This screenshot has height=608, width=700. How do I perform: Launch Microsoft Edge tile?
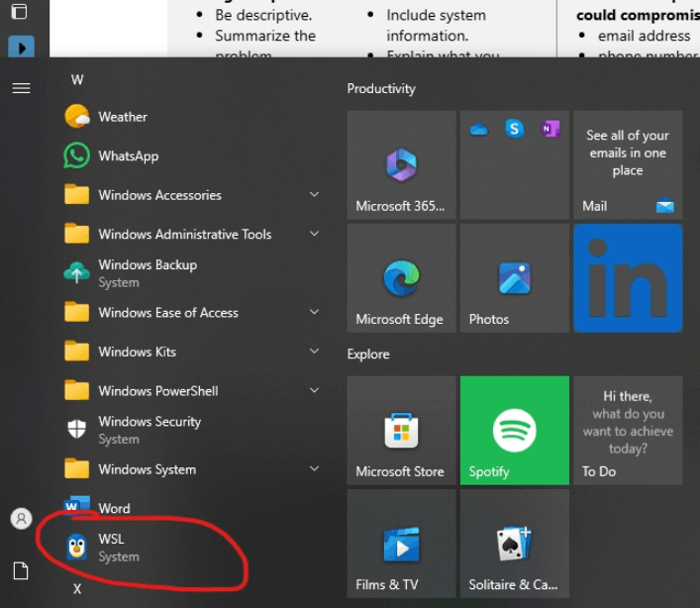(401, 278)
